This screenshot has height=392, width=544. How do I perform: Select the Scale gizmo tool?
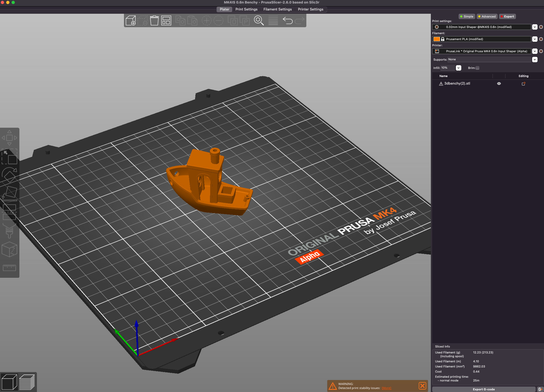pyautogui.click(x=9, y=157)
